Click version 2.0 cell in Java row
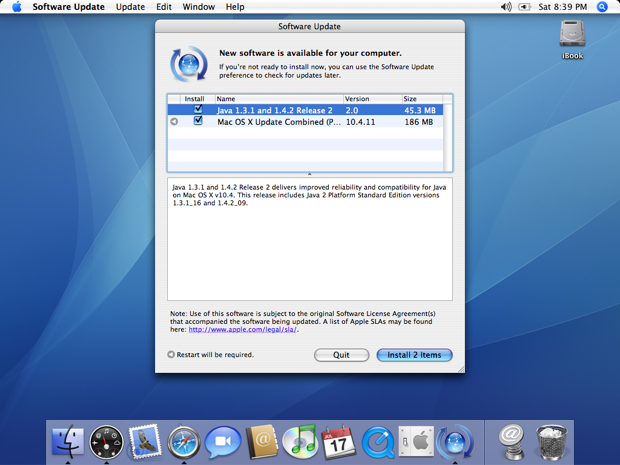 pyautogui.click(x=352, y=110)
